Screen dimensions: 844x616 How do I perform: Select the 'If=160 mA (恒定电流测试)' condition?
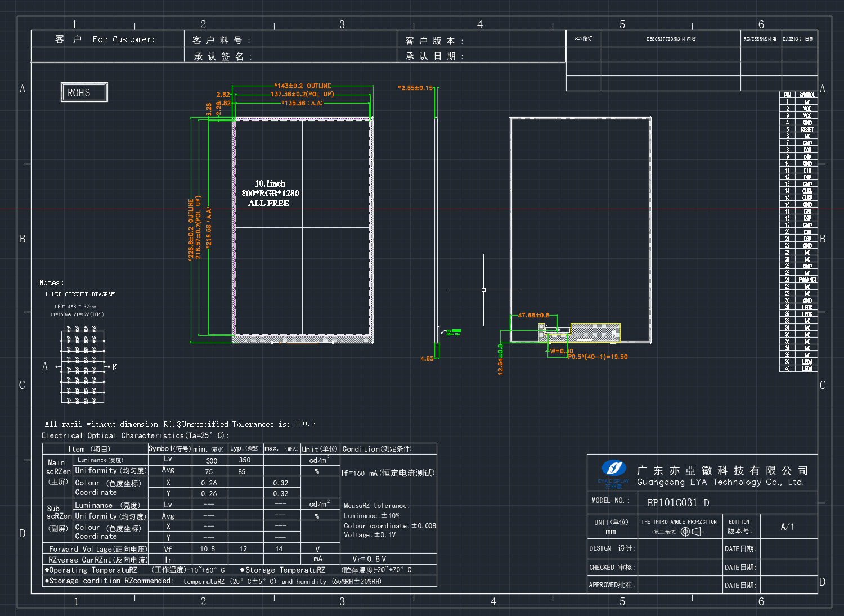(x=388, y=473)
